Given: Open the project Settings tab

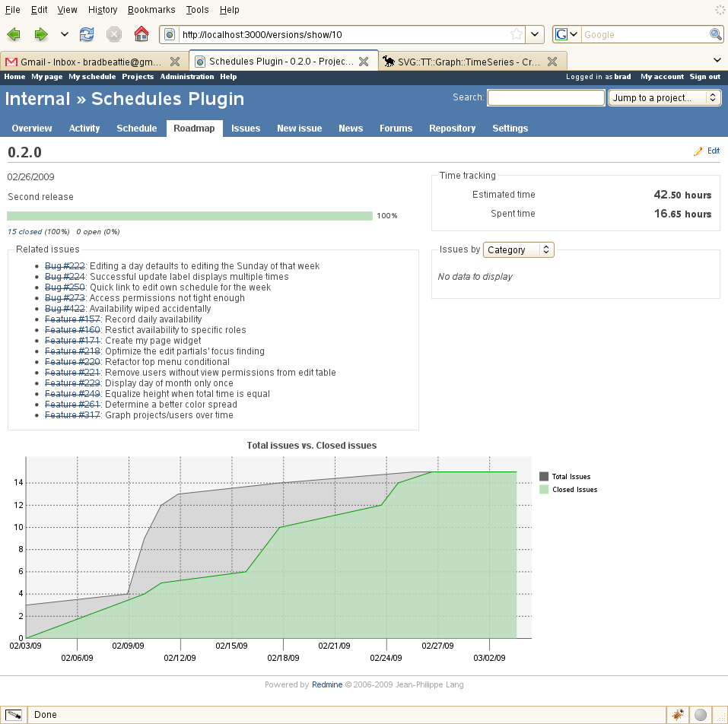Looking at the screenshot, I should coord(510,129).
